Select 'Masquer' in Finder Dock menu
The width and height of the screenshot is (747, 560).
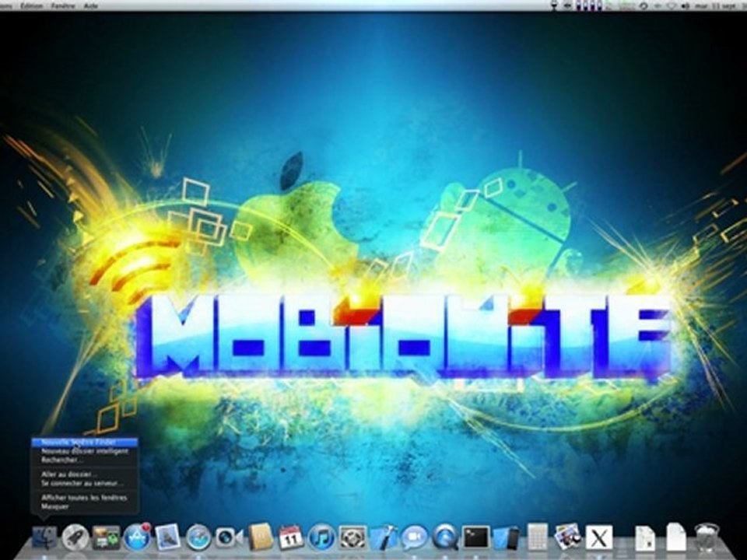(84, 506)
